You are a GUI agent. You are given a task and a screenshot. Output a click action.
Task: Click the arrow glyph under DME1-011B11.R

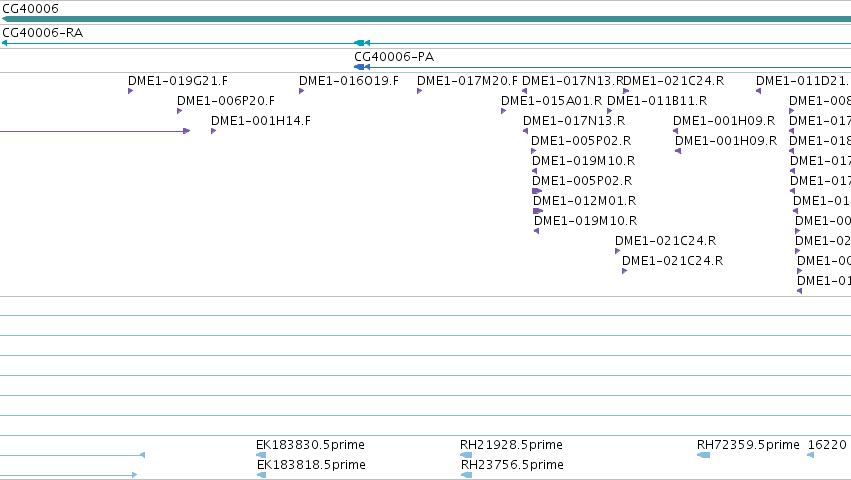point(609,111)
